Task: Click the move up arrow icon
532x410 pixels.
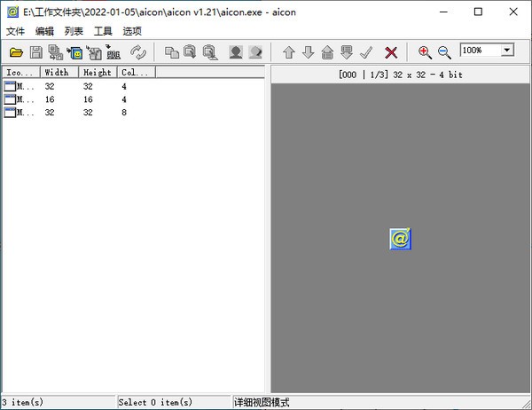Action: tap(289, 52)
